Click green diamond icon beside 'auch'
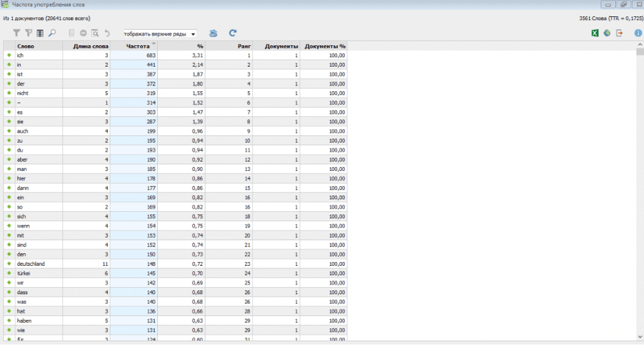Image resolution: width=644 pixels, height=345 pixels. pyautogui.click(x=9, y=131)
